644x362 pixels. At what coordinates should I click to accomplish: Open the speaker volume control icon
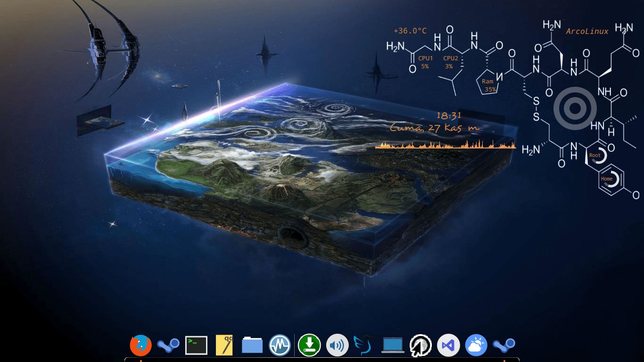point(338,346)
